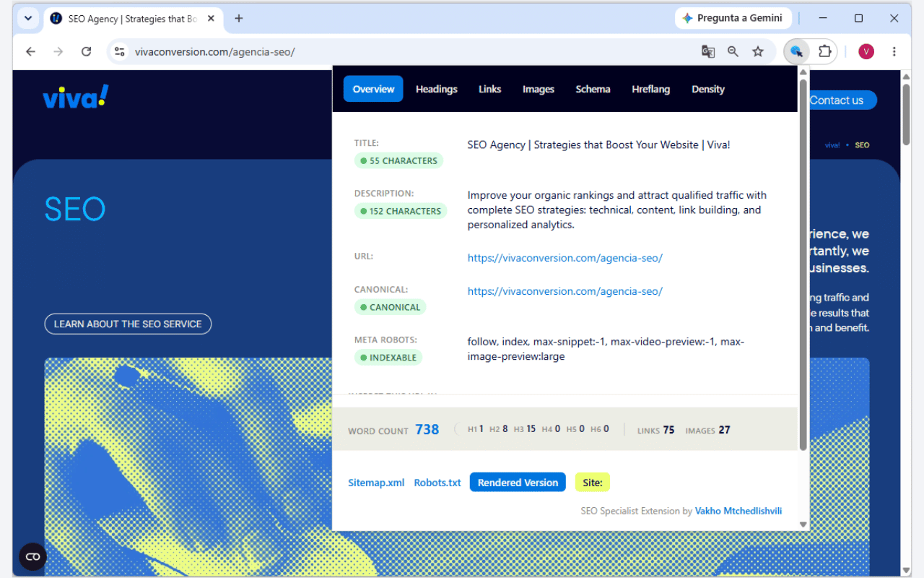Open site information icon in address bar
Viewport: 924px width, 578px height.
[120, 51]
